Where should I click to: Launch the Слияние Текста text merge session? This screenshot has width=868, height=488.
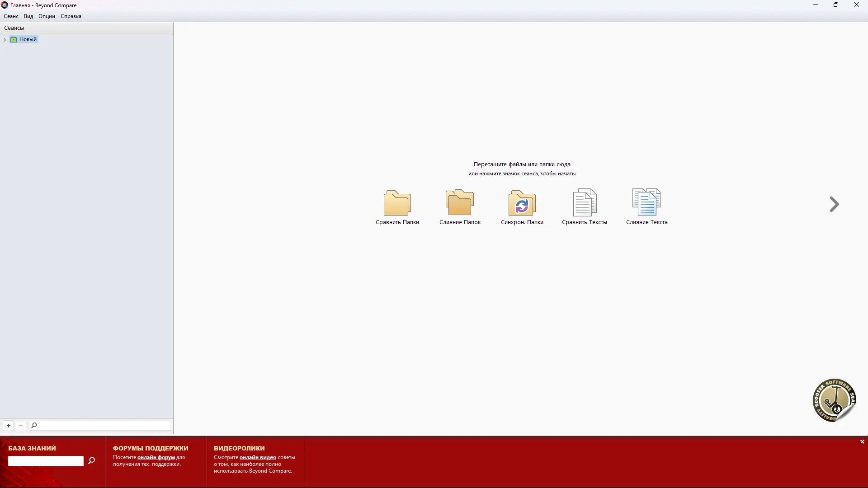[646, 203]
